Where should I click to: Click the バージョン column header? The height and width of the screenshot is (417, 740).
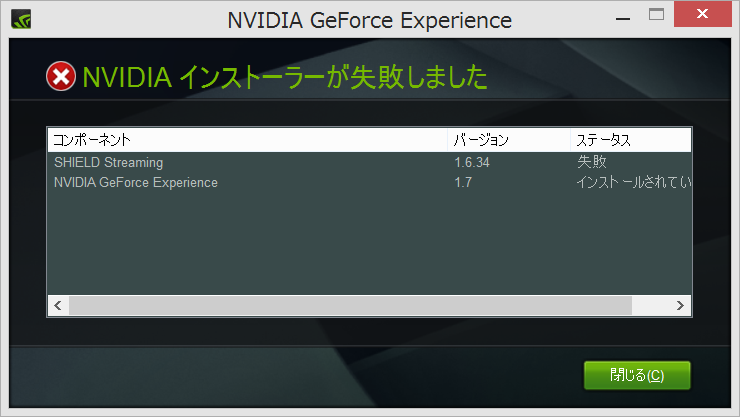[x=509, y=140]
